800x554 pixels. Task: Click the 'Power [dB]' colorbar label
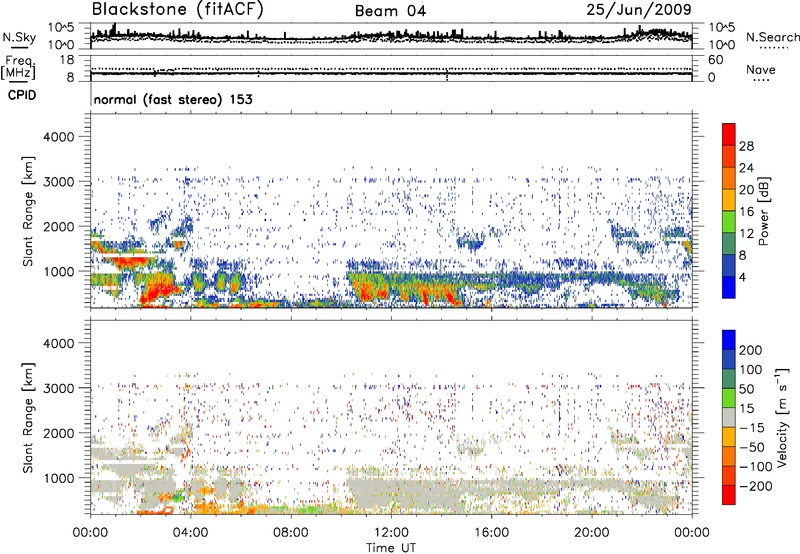(763, 211)
